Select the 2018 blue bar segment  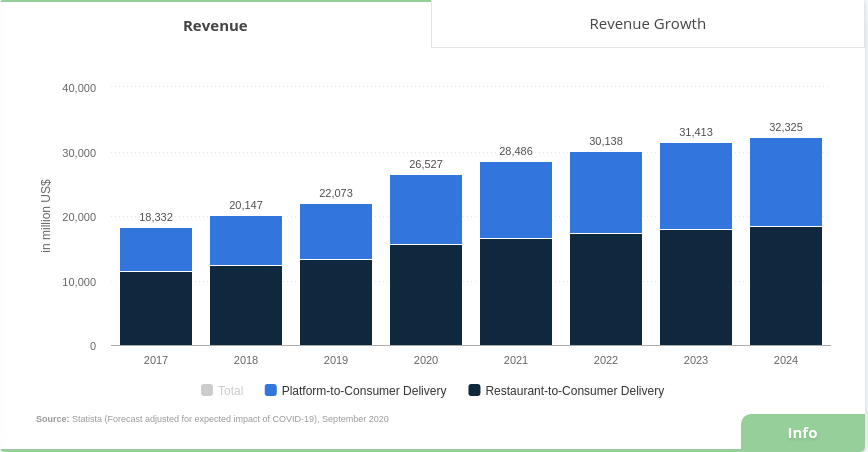(246, 241)
